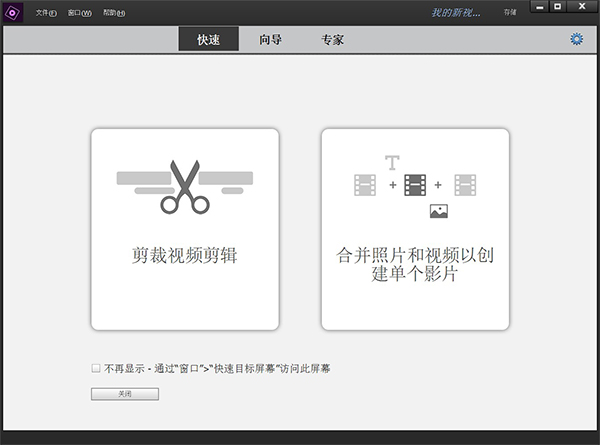Click the right filmstrip icon in the merge card

(x=465, y=185)
